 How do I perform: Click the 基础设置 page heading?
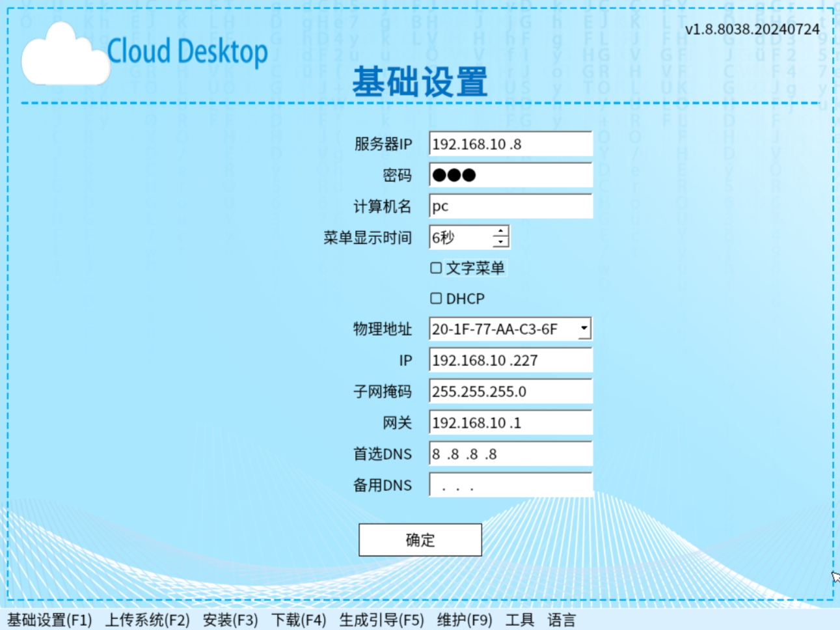pos(420,83)
